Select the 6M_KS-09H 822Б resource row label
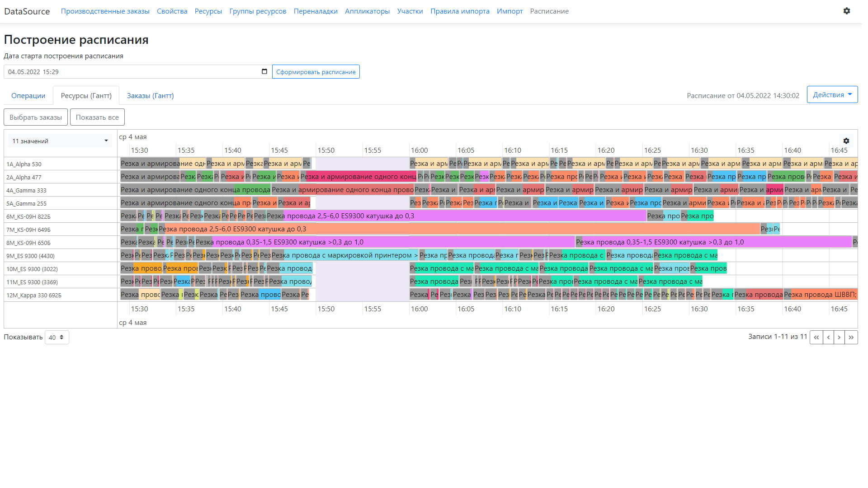The width and height of the screenshot is (868, 488). pyautogui.click(x=28, y=216)
